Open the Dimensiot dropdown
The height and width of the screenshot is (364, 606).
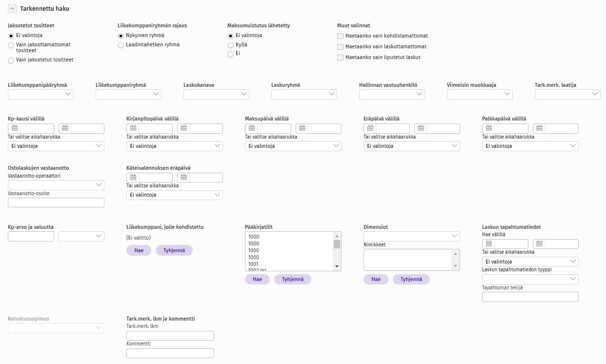pyautogui.click(x=411, y=236)
